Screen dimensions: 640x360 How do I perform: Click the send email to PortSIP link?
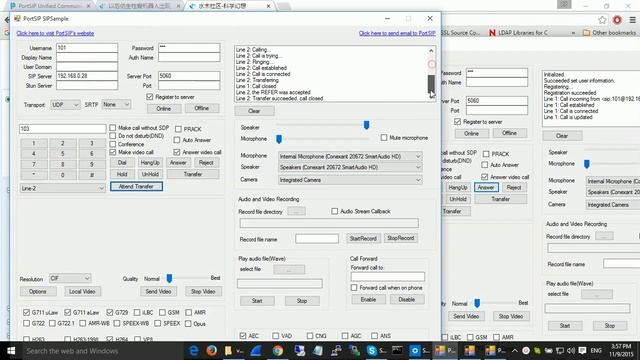[x=397, y=33]
